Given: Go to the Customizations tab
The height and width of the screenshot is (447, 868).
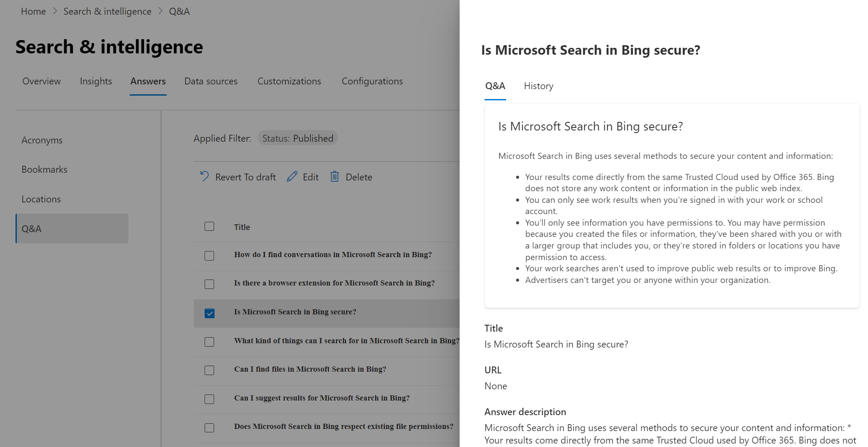Looking at the screenshot, I should pyautogui.click(x=289, y=81).
